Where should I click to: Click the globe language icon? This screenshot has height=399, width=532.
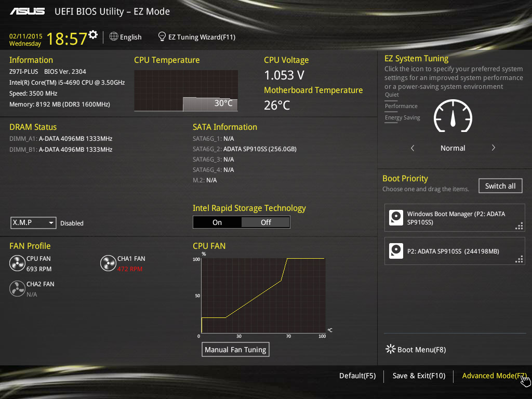(114, 36)
